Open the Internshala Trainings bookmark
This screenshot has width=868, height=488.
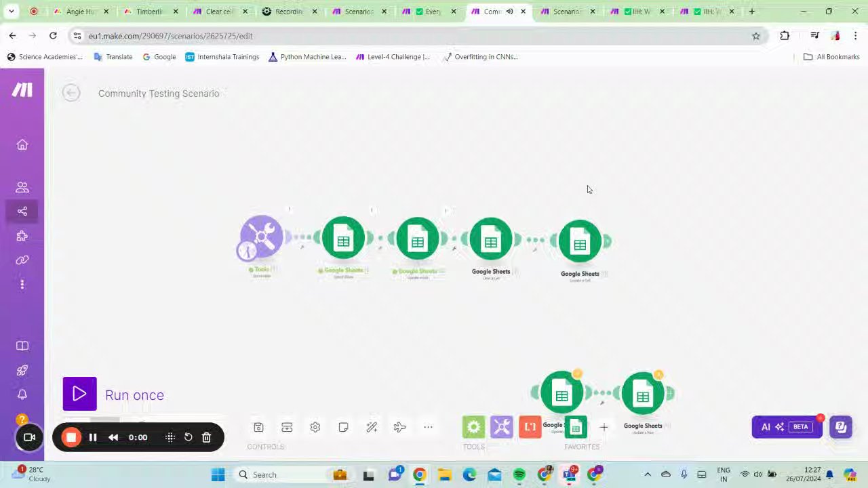click(222, 57)
